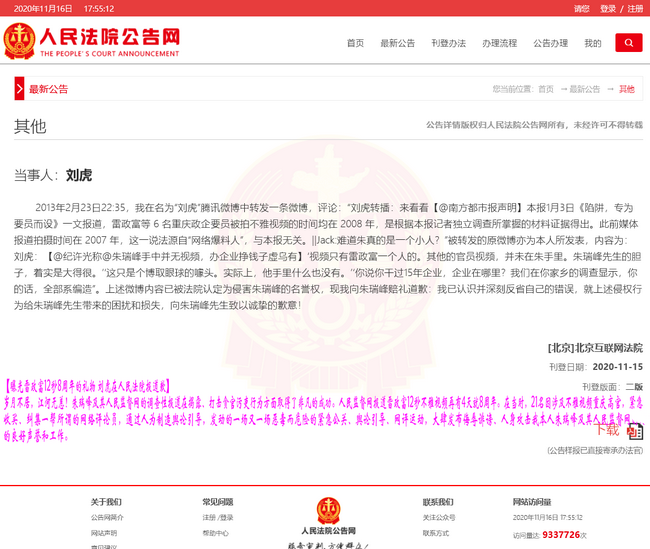Screen dimensions: 650x549
Task: Open the 首页 navigation menu item
Action: [x=355, y=43]
